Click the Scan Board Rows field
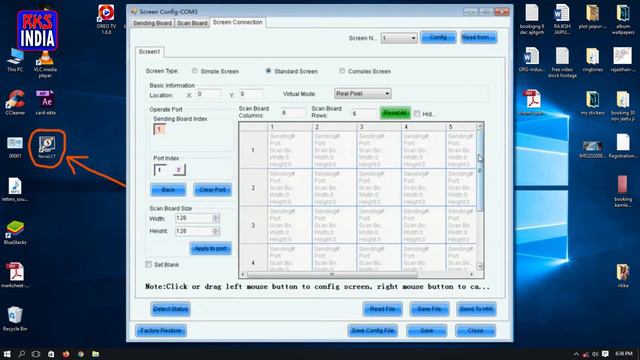The image size is (640, 360). click(364, 113)
